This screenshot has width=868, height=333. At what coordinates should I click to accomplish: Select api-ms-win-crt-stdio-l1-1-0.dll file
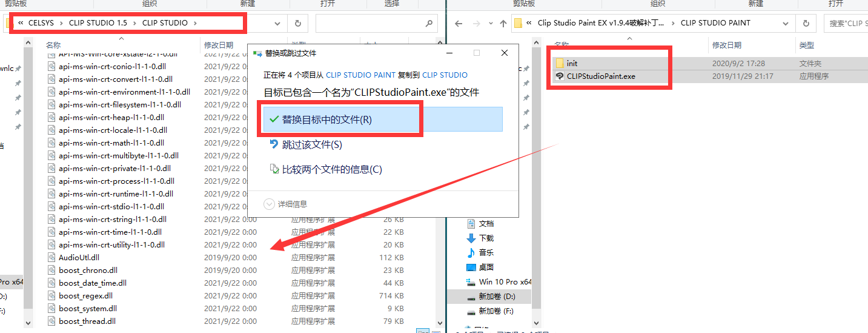click(111, 206)
